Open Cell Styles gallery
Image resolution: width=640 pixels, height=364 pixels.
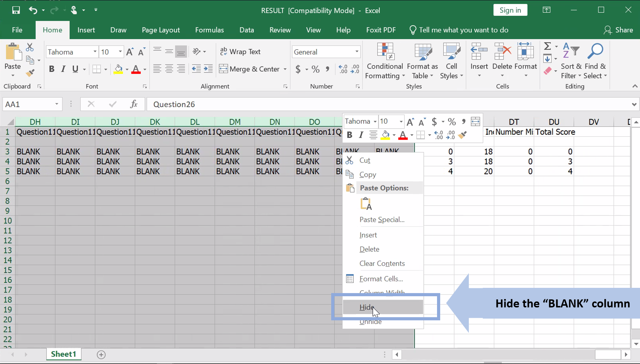451,61
